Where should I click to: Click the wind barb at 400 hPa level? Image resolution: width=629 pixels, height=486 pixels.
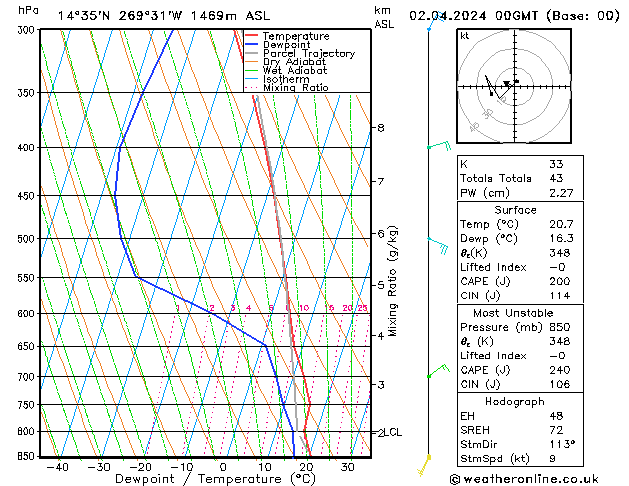(440, 146)
